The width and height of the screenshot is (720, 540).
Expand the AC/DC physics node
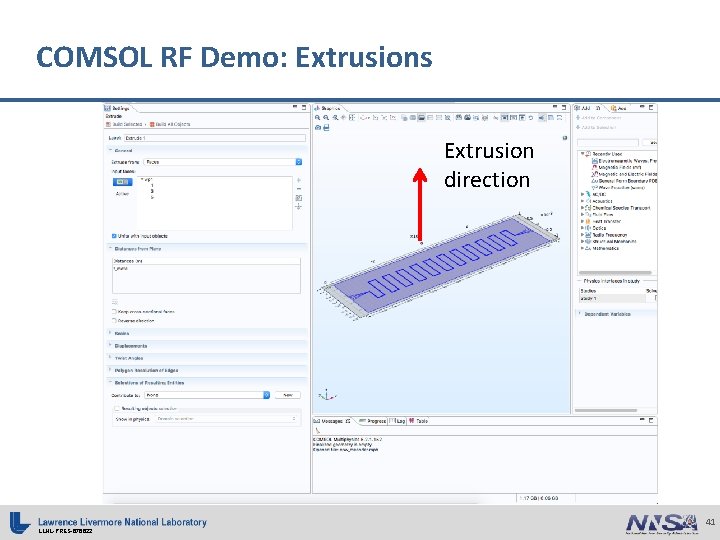583,194
